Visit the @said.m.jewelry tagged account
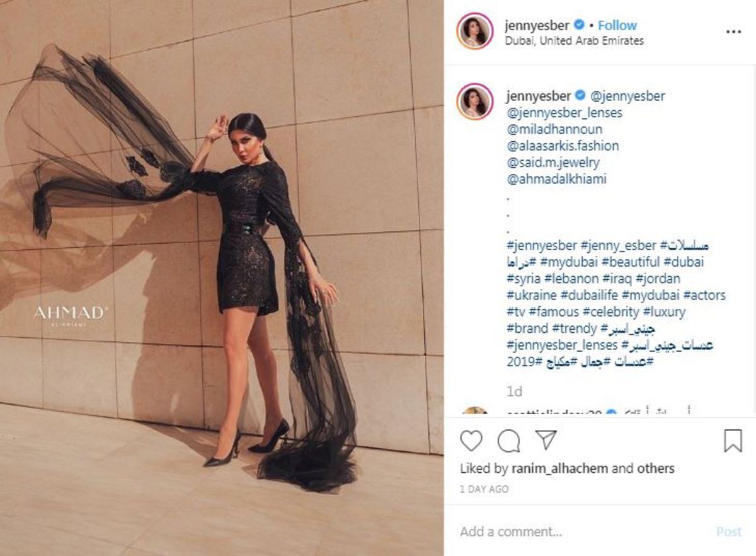756x556 pixels. pos(554,163)
